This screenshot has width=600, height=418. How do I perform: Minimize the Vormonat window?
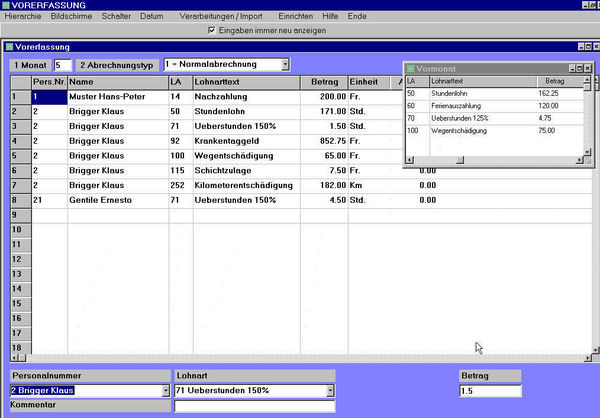[572, 69]
